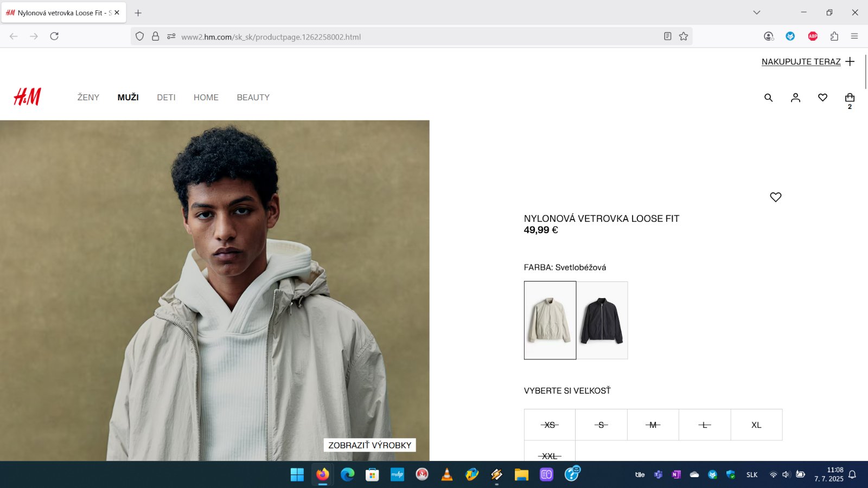Open favorites heart in site header
This screenshot has height=488, width=868.
pos(822,98)
